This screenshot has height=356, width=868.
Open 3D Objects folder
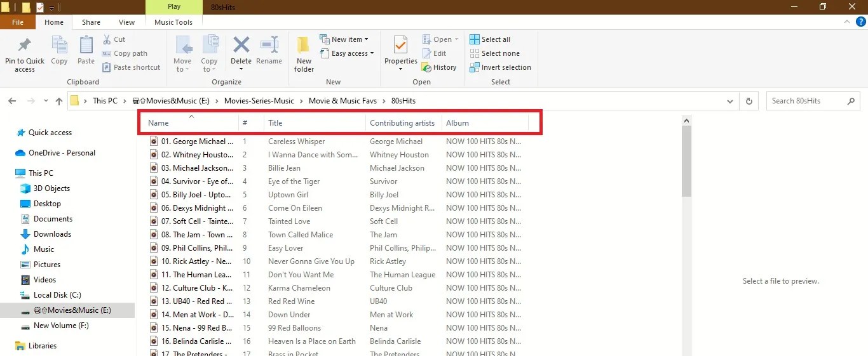tap(51, 188)
